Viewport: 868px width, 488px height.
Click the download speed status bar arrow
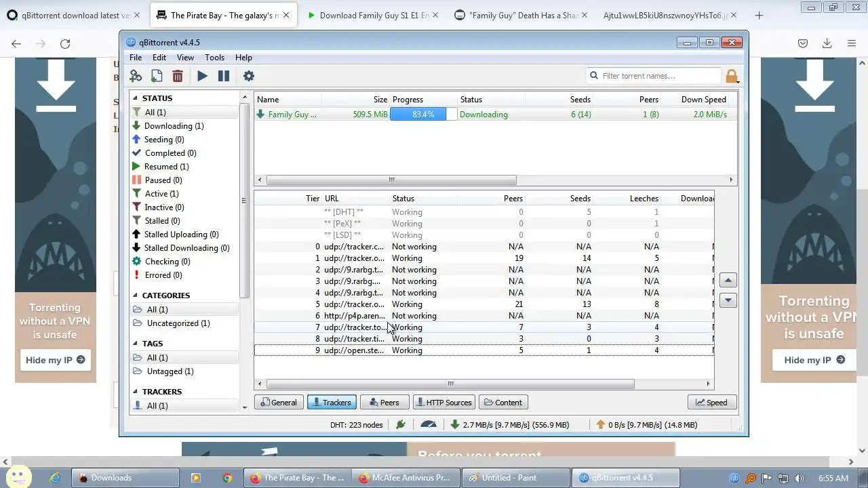click(454, 425)
